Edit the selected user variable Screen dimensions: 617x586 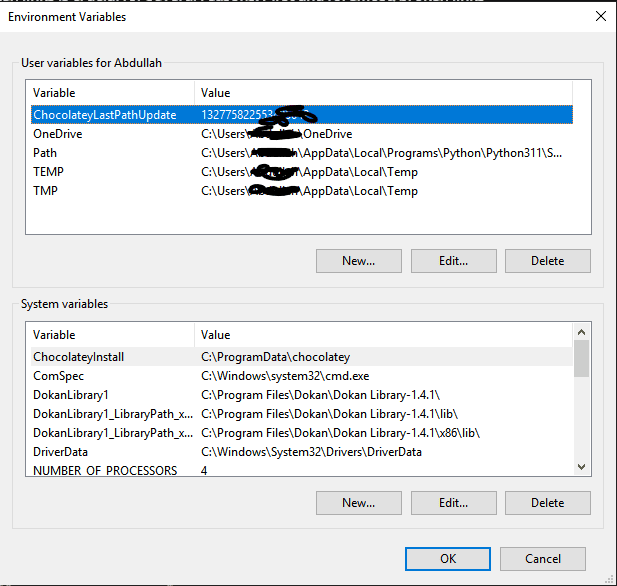(x=454, y=261)
